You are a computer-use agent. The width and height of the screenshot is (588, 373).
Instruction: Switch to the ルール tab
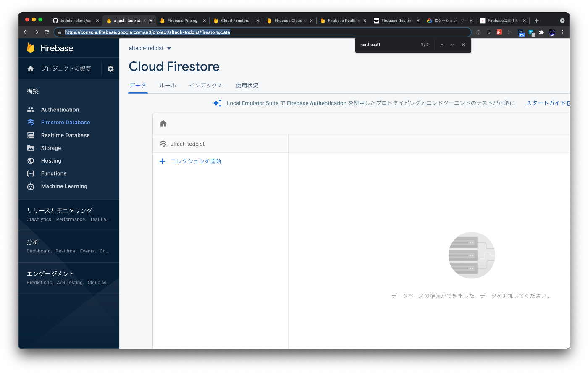pos(168,85)
